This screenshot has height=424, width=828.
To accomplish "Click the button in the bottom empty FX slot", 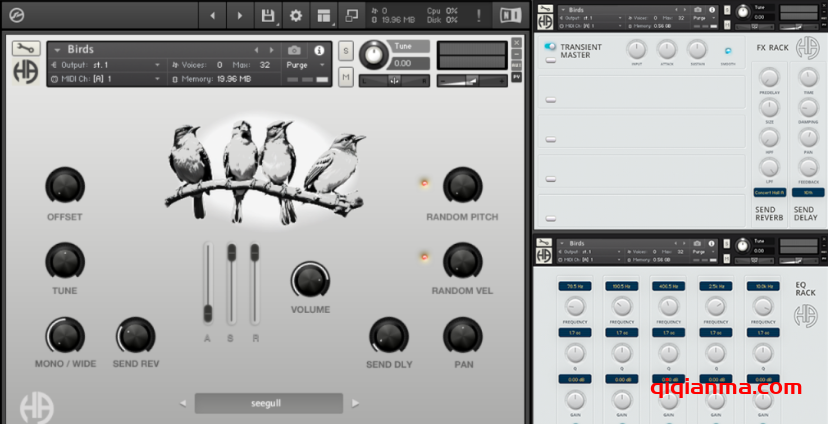I will coord(551,219).
